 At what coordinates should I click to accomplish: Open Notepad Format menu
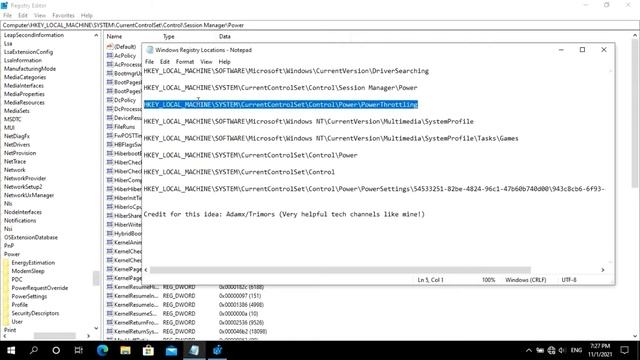[x=185, y=62]
